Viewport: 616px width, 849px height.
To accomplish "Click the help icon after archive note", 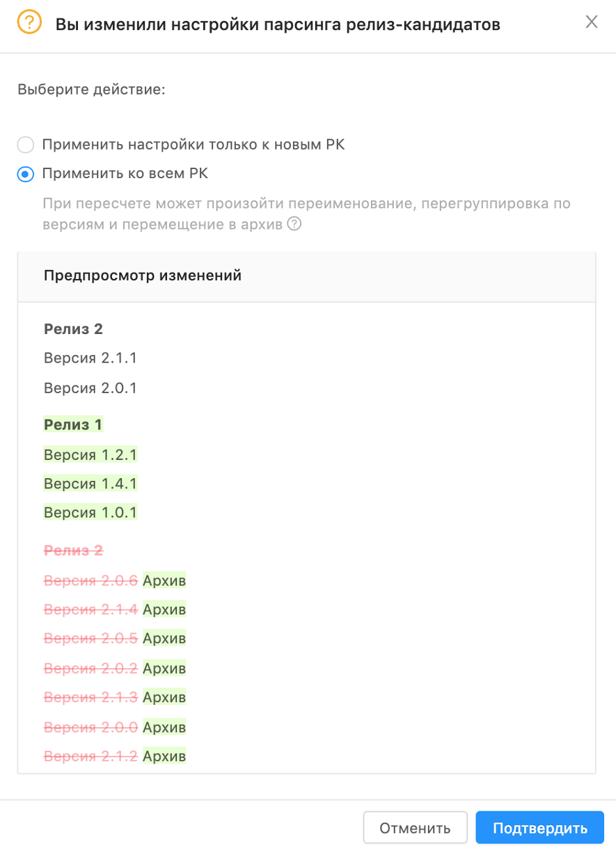I will (294, 224).
